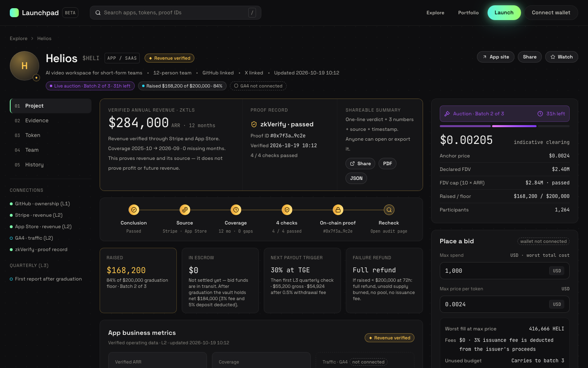The height and width of the screenshot is (368, 588).
Task: Open the App site link
Action: coord(496,57)
